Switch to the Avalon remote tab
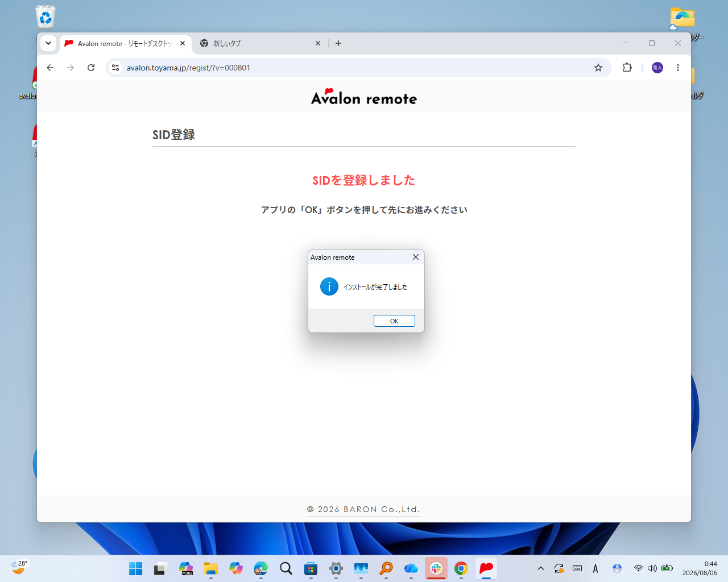 (125, 43)
